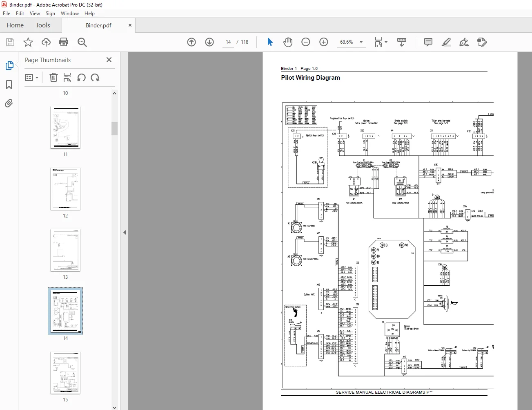
Task: Open Page Thumbnails sidebar icon
Action: click(9, 65)
